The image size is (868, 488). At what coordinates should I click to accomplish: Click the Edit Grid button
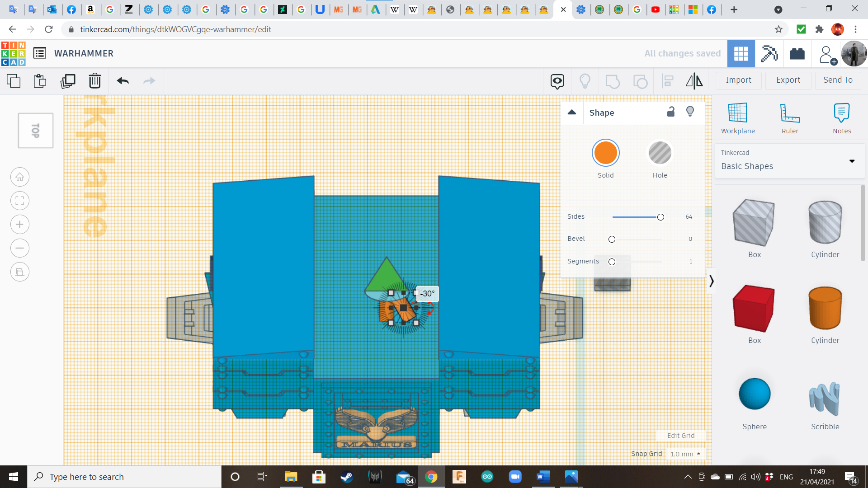tap(681, 436)
